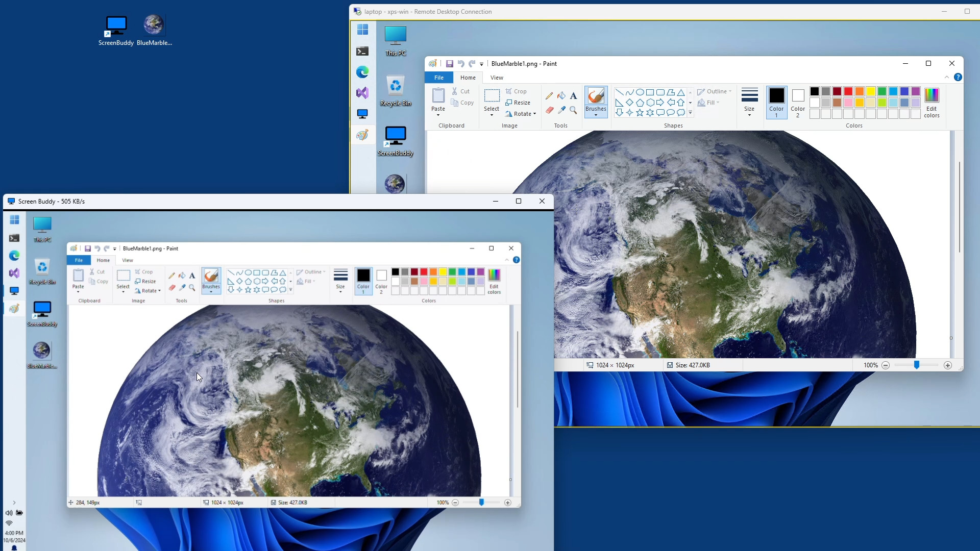
Task: Click Undo in Screen Buddy Paint title bar
Action: 97,249
